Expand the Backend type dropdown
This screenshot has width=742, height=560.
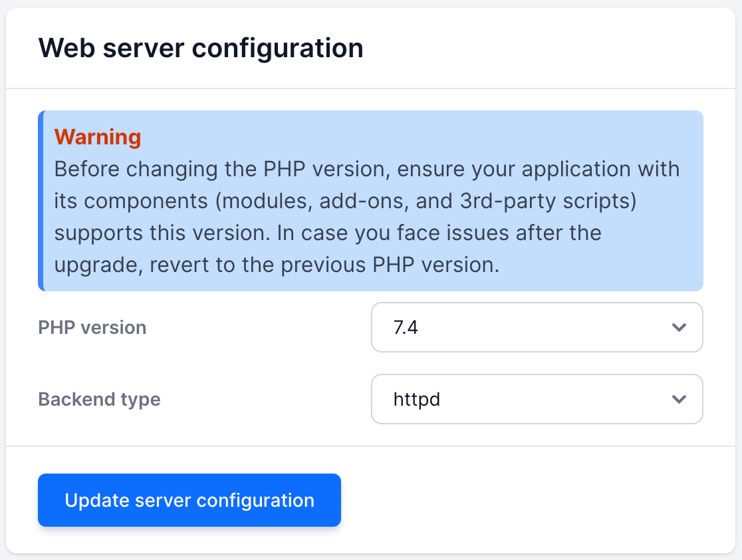coord(536,399)
